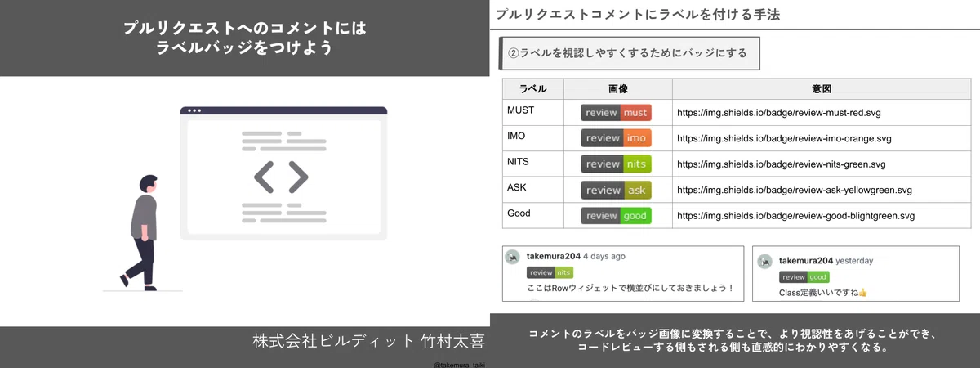Click the review good badge in the table
Image resolution: width=980 pixels, height=368 pixels.
pos(616,216)
